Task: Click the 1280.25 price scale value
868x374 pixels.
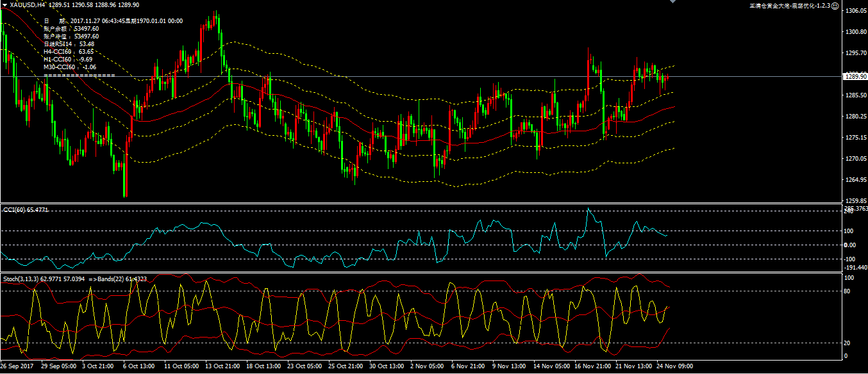Action: pyautogui.click(x=856, y=117)
